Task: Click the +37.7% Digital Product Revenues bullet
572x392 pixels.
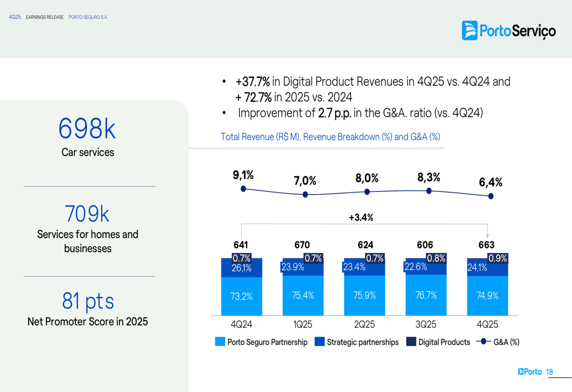Action: click(373, 89)
